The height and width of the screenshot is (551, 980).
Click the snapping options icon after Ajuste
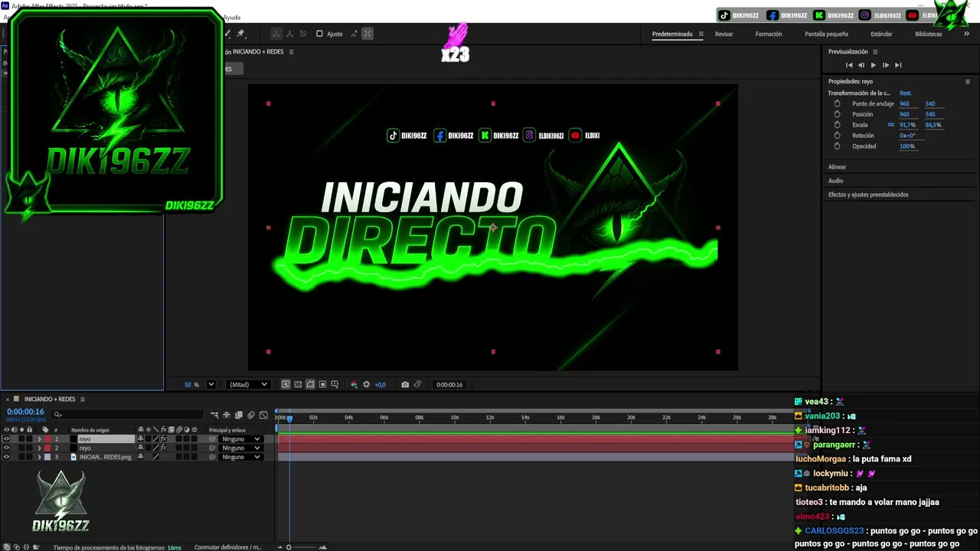[354, 34]
